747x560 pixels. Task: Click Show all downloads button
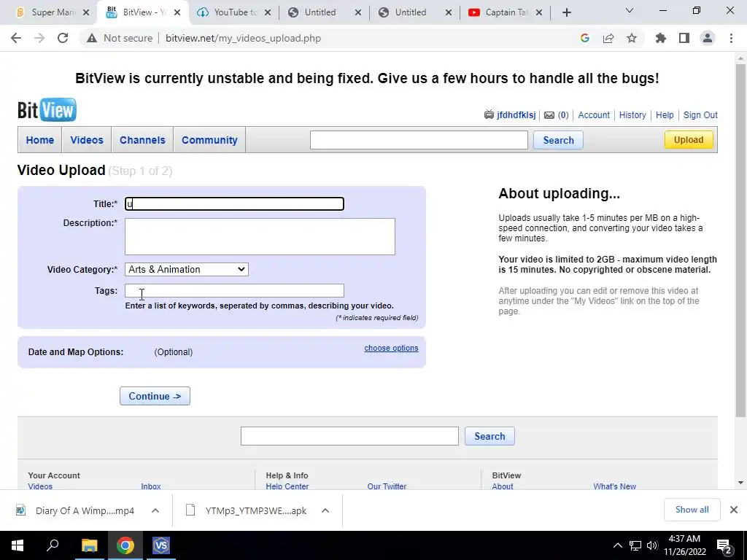pos(692,510)
